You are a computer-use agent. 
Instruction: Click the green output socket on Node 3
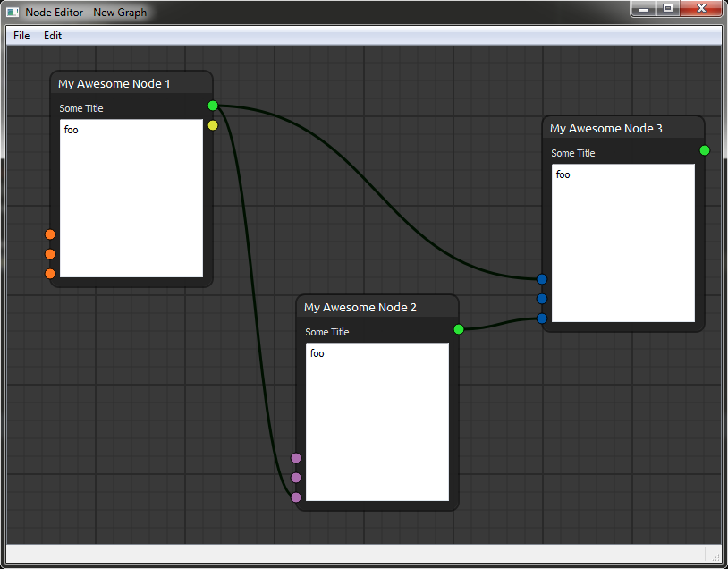click(705, 150)
